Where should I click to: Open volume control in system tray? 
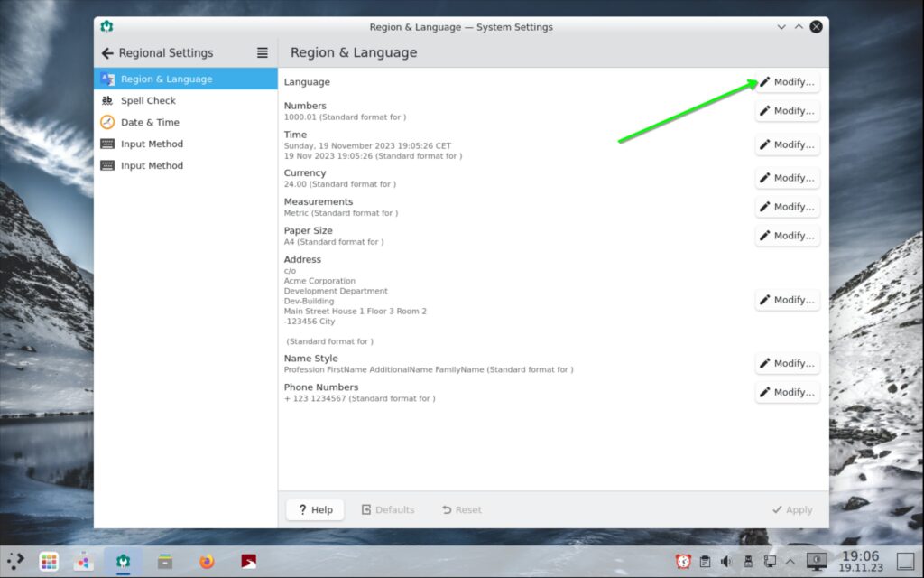point(726,562)
